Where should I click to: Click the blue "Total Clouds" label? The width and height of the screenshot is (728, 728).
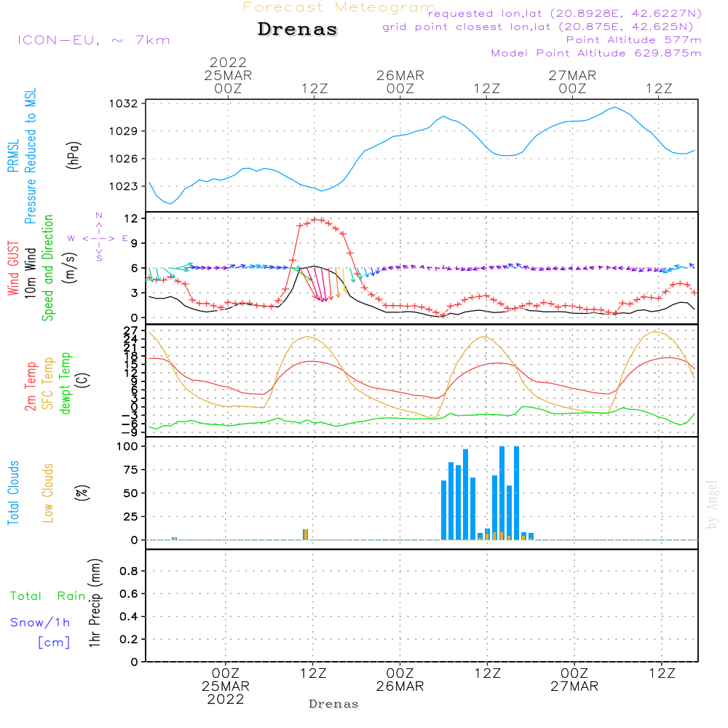pos(13,493)
